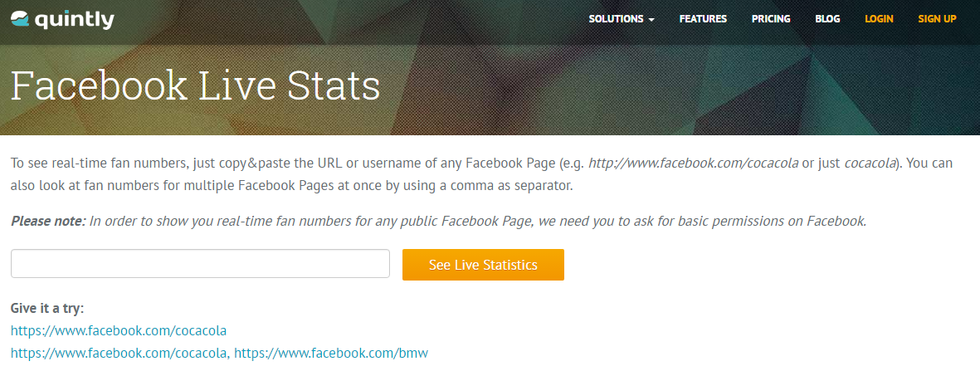The height and width of the screenshot is (371, 980).
Task: Visit the BLOG section
Action: (827, 18)
